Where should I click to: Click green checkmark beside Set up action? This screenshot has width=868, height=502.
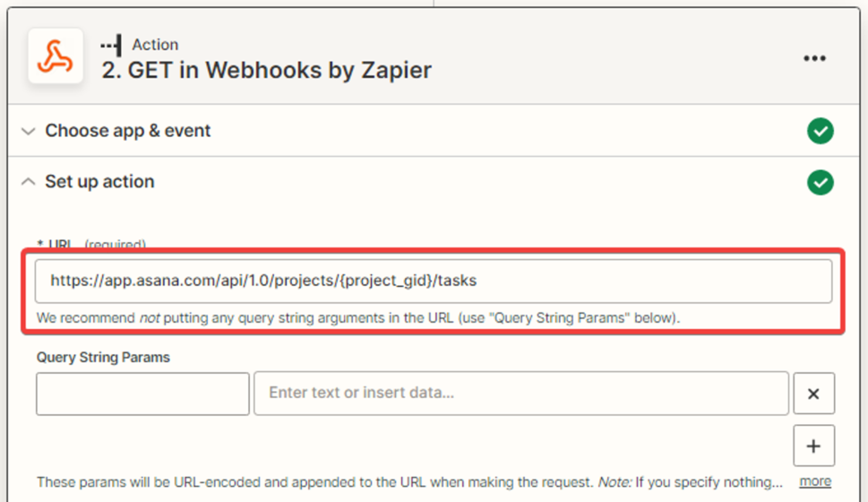click(820, 183)
